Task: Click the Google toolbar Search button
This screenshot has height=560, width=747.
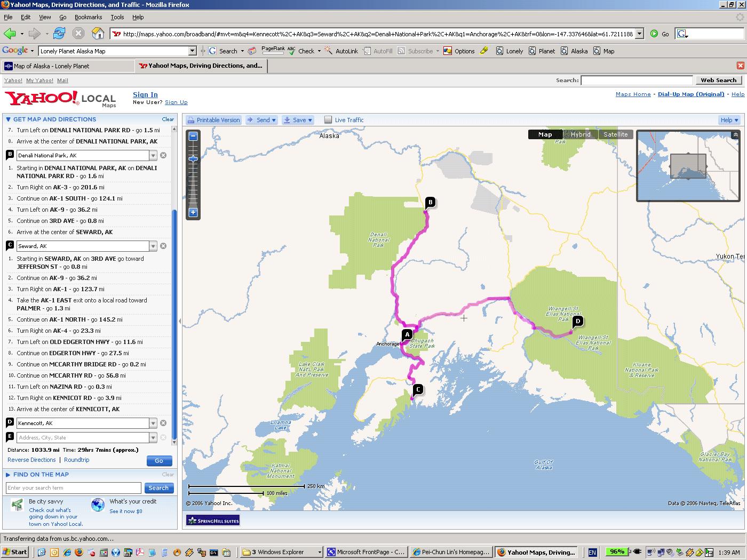Action: (x=224, y=51)
